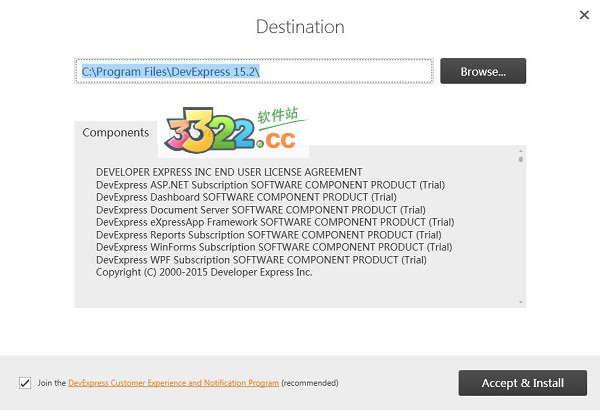The width and height of the screenshot is (600, 410).
Task: Click the scrollbar thumb in license panel
Action: click(520, 159)
